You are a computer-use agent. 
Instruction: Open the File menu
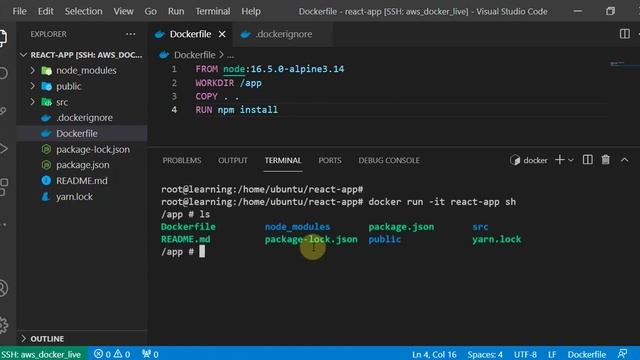click(x=20, y=11)
